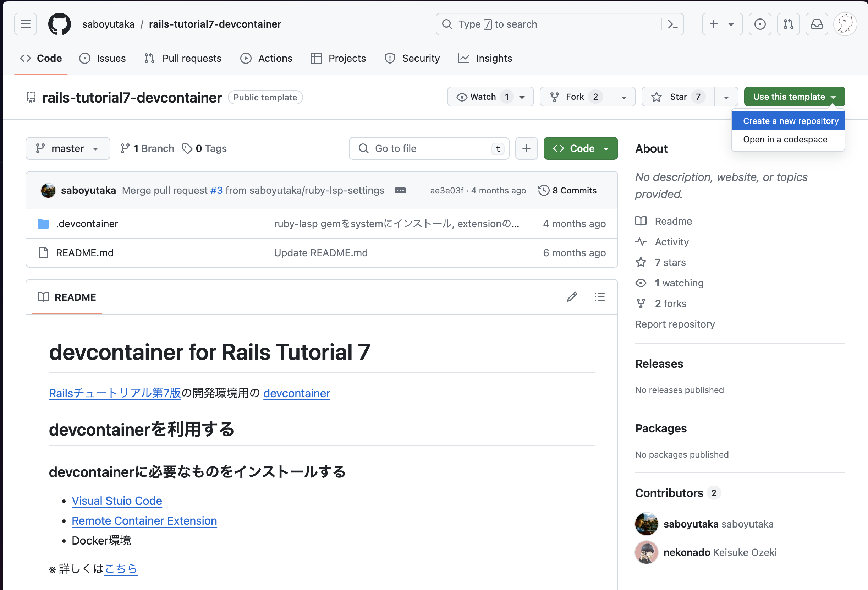Open the Packages heading link
The height and width of the screenshot is (590, 868).
(661, 428)
